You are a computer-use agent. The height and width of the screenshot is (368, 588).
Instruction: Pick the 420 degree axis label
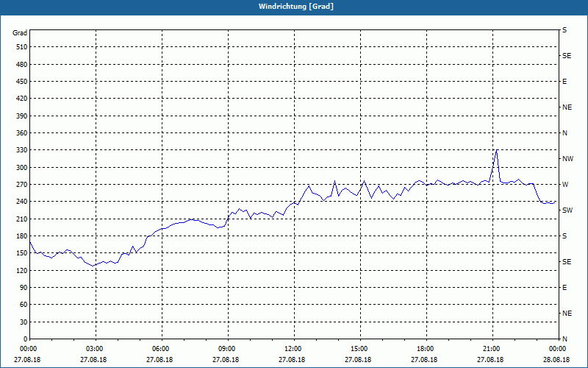click(22, 99)
